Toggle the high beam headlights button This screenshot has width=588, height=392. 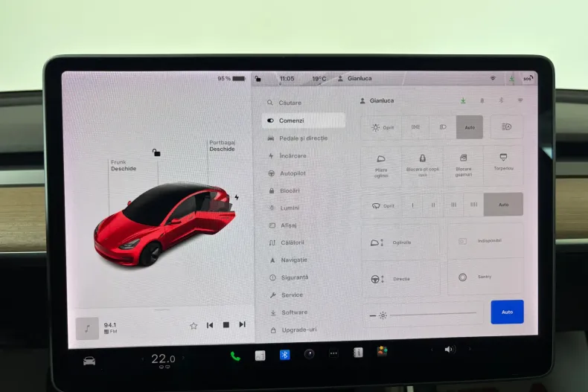pyautogui.click(x=506, y=127)
